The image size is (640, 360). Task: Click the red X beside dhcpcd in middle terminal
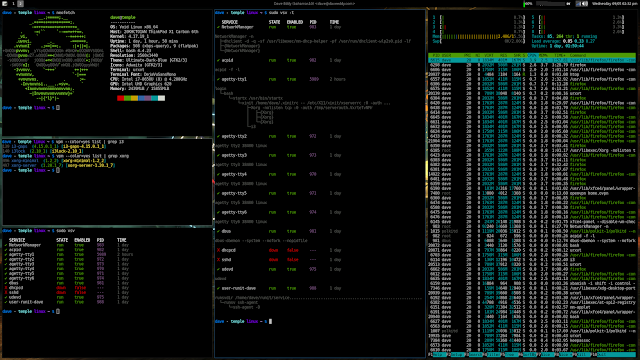click(219, 250)
